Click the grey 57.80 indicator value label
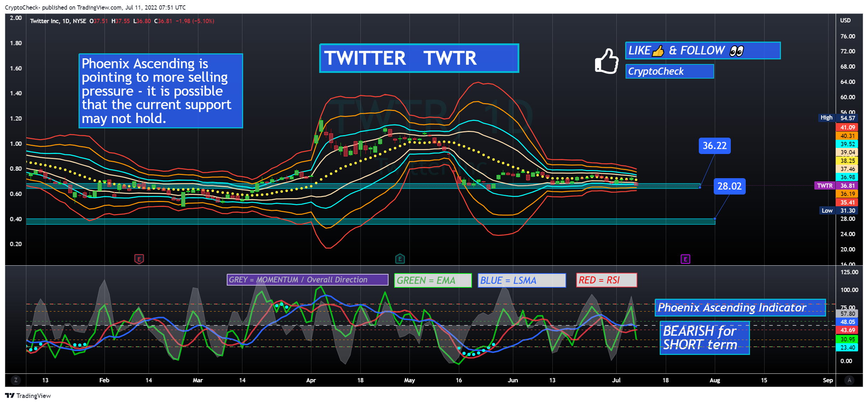The height and width of the screenshot is (404, 868). click(x=847, y=314)
